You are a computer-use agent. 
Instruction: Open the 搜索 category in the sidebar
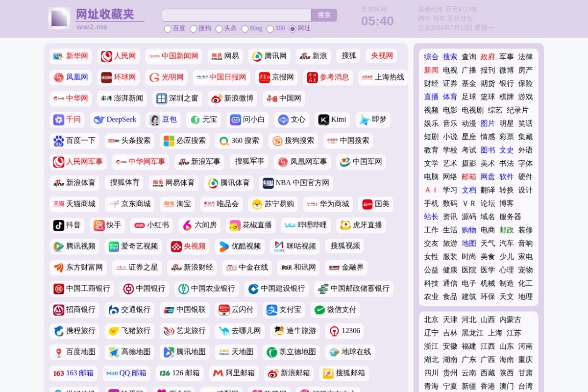[x=450, y=57]
